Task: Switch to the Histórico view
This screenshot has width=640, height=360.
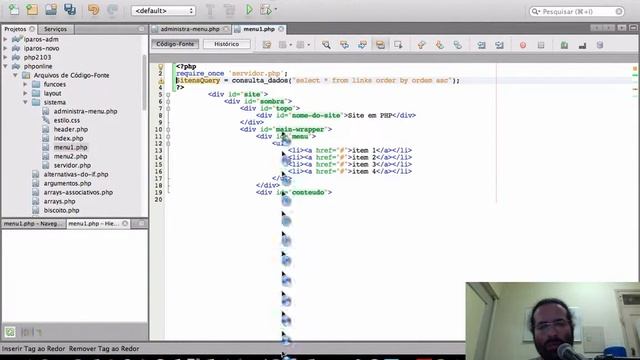Action: (x=227, y=44)
